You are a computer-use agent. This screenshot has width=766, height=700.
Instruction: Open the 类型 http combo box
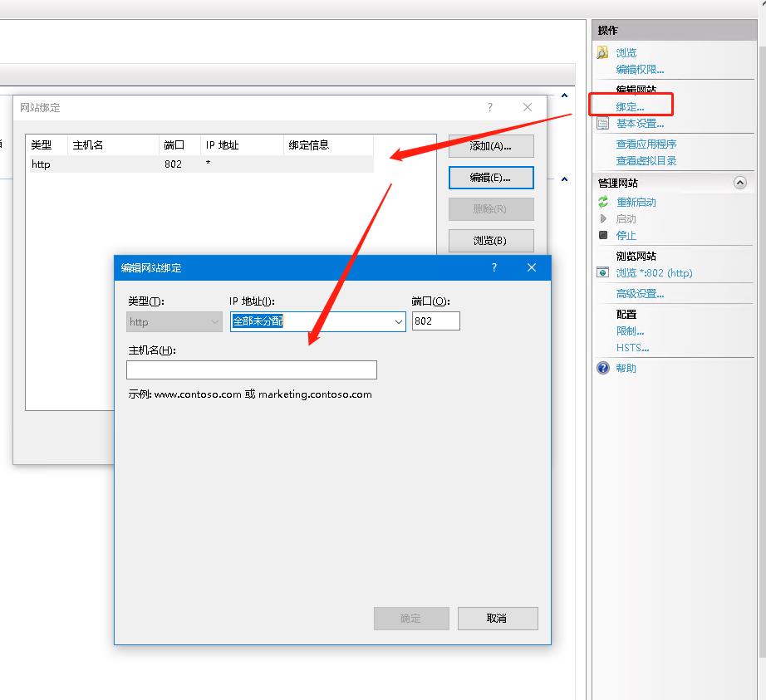(174, 321)
